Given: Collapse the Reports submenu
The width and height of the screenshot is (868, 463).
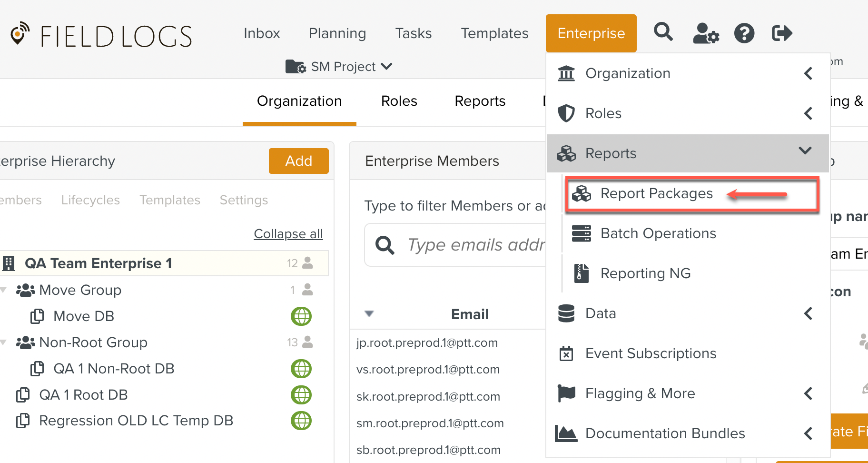Looking at the screenshot, I should [x=805, y=151].
